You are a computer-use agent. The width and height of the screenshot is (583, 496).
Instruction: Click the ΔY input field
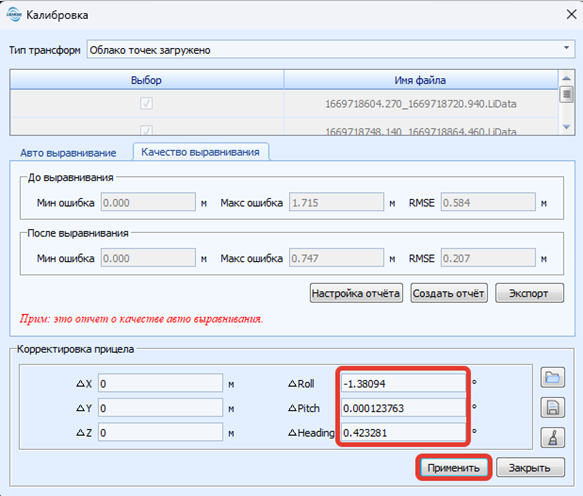[160, 408]
